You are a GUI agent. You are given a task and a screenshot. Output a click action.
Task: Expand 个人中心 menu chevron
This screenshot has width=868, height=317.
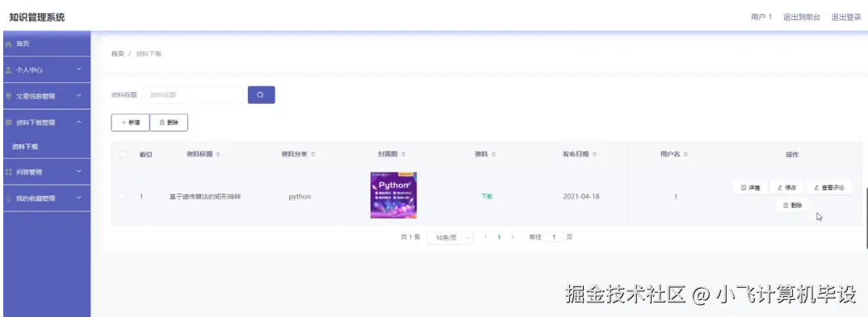78,69
